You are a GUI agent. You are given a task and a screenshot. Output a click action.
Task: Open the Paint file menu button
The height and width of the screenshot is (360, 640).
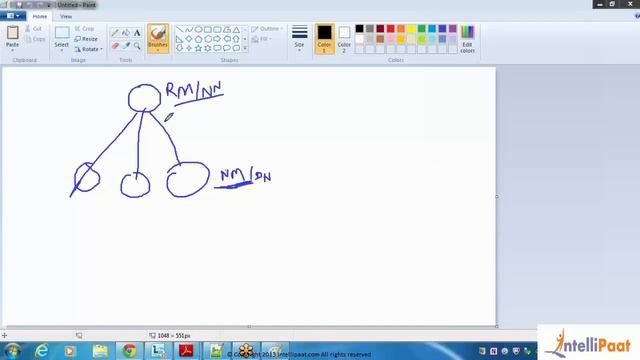pos(13,16)
